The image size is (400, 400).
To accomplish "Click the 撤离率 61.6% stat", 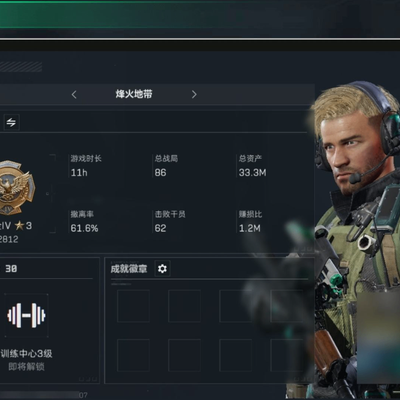I will 84,221.
